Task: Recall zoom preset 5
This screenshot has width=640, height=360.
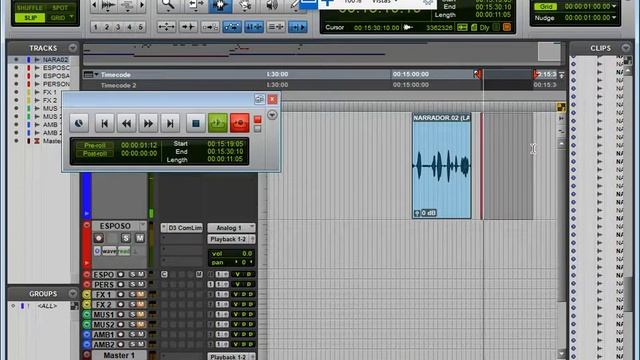Action: [x=140, y=27]
